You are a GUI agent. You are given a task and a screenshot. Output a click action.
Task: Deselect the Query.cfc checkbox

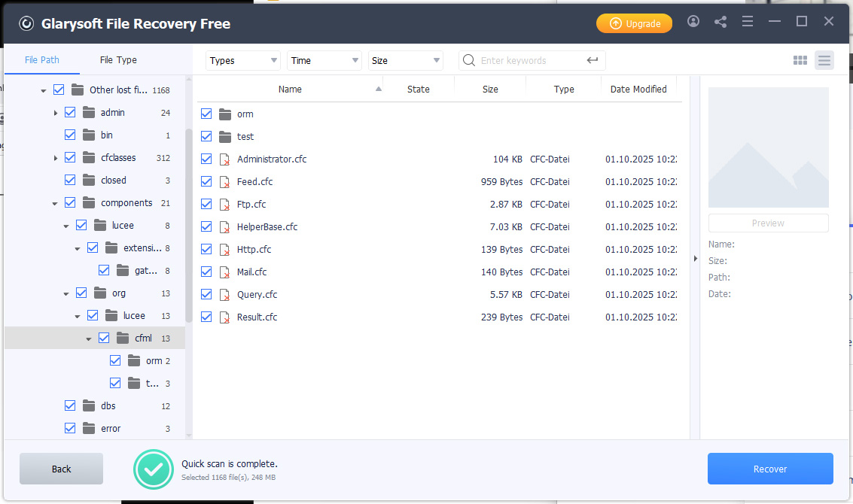pos(206,295)
